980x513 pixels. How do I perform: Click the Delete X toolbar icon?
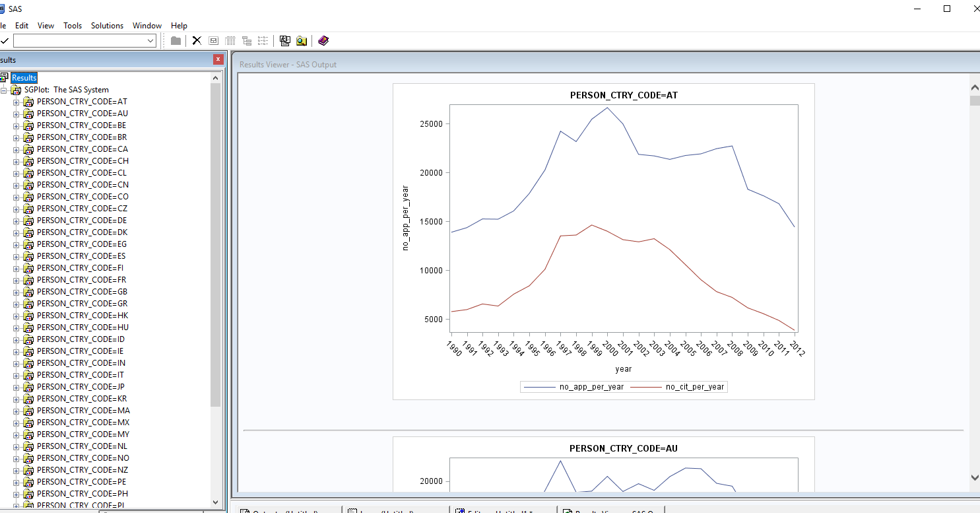click(197, 41)
